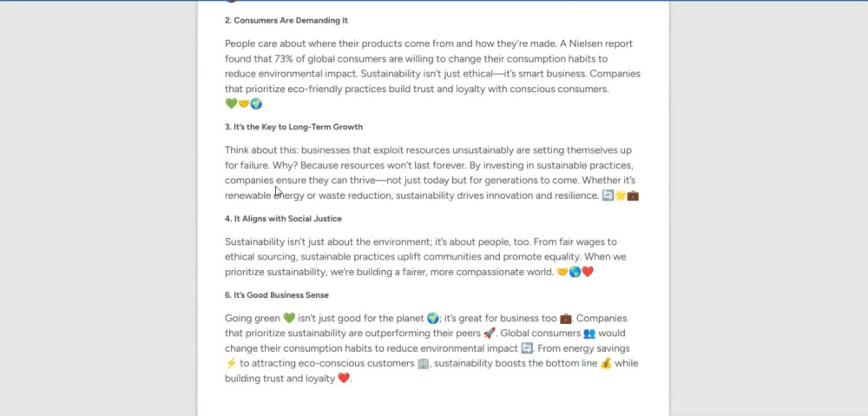Click the briefcase emoji after "great for business too"
868x416 pixels.
click(x=565, y=319)
